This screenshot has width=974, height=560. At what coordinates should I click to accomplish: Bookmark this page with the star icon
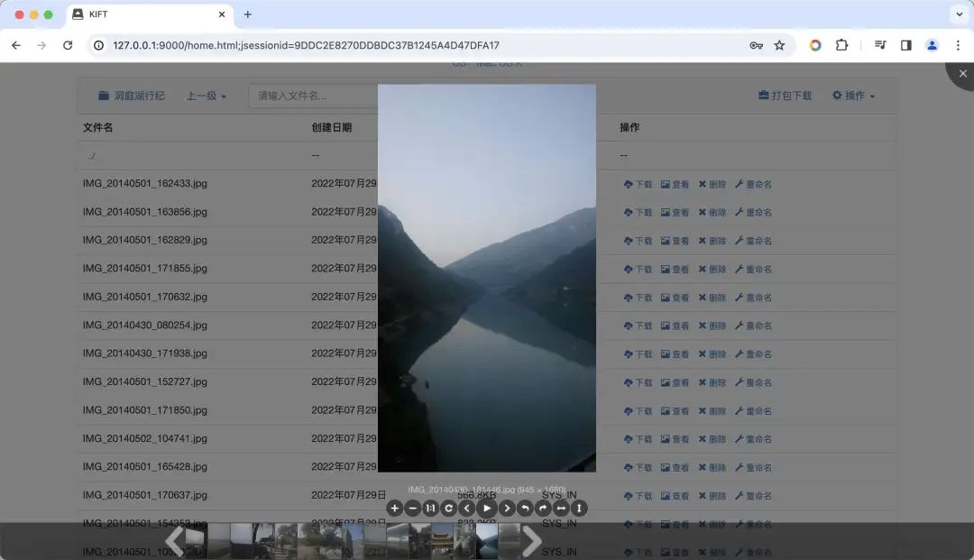(x=779, y=45)
